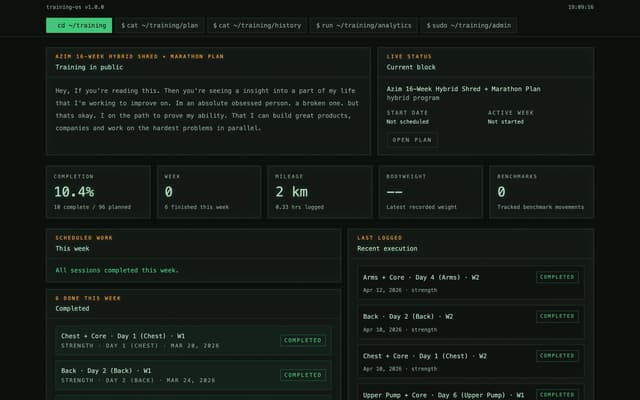The image size is (640, 400).
Task: Click the AZIM 16-WEEK HYBRID SHRED panel label
Action: click(x=140, y=56)
